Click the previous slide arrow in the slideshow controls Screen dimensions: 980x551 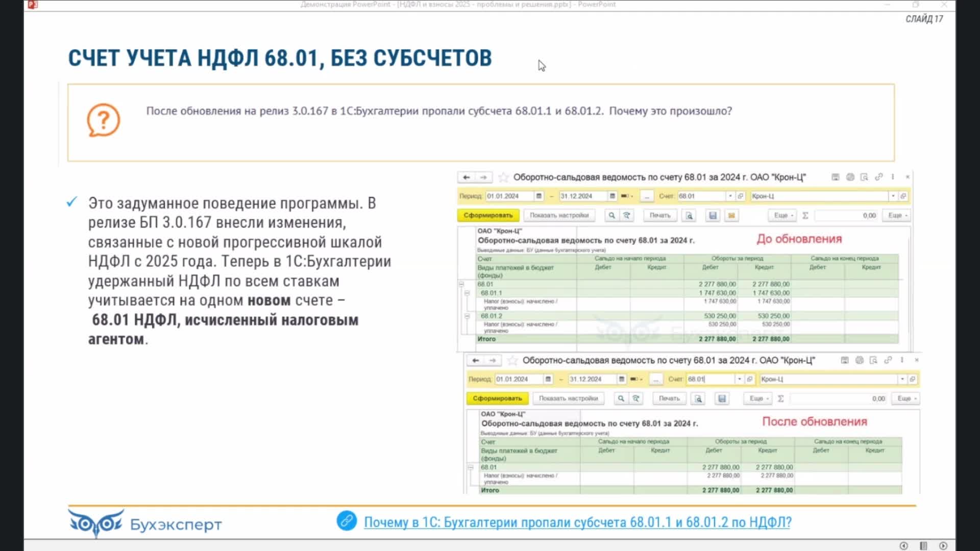tap(903, 545)
